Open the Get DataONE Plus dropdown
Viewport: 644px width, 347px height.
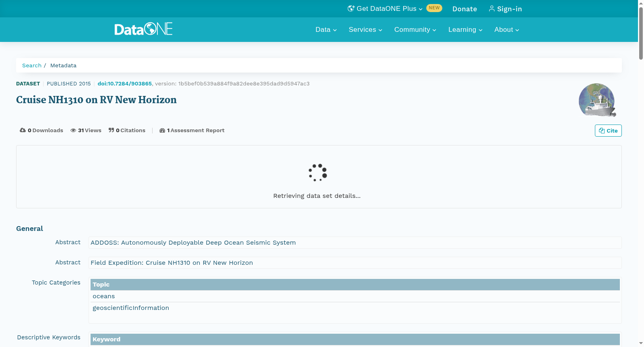[385, 8]
